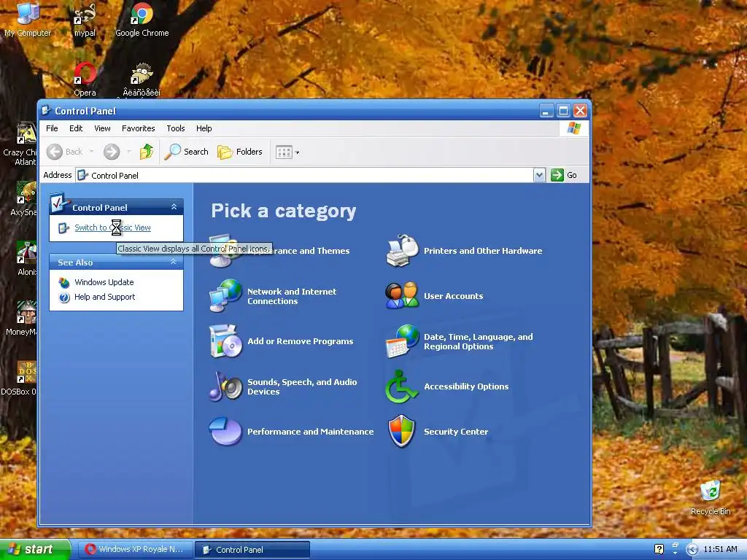Click the green Go arrow button
The image size is (747, 560).
(x=557, y=175)
